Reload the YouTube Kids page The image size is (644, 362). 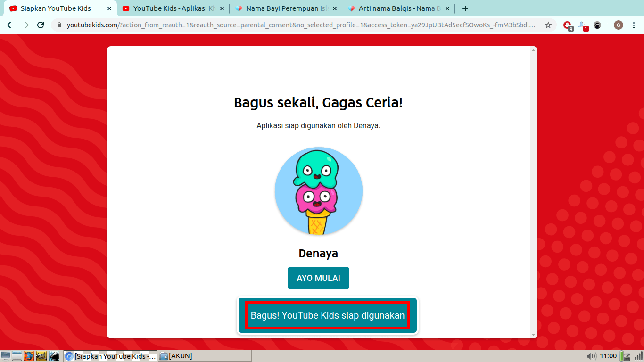[41, 25]
